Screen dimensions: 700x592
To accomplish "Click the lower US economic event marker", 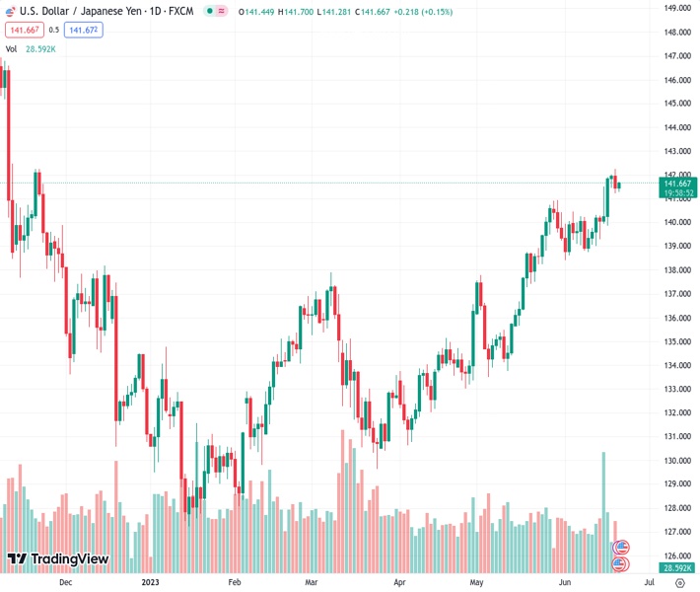I will coord(620,564).
